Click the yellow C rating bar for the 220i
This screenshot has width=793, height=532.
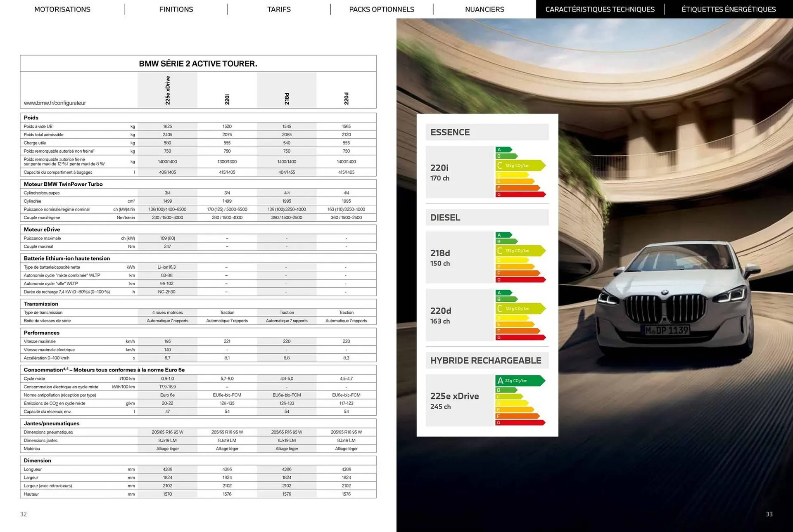(x=518, y=166)
